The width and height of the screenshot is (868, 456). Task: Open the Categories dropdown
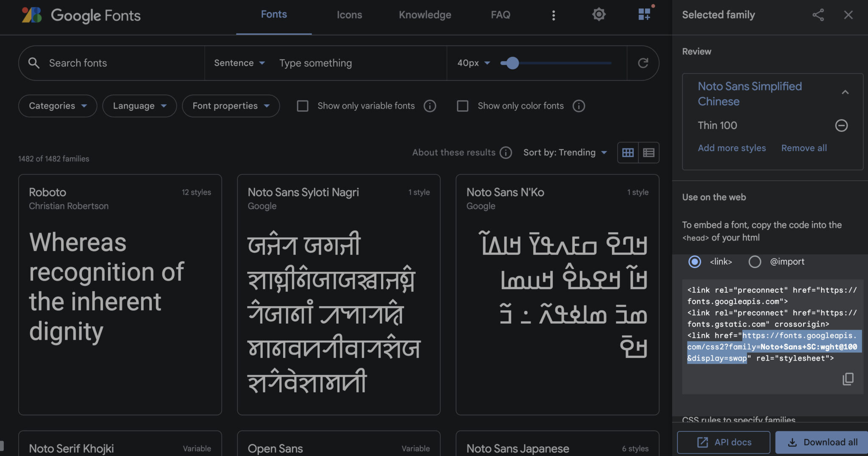(x=57, y=106)
